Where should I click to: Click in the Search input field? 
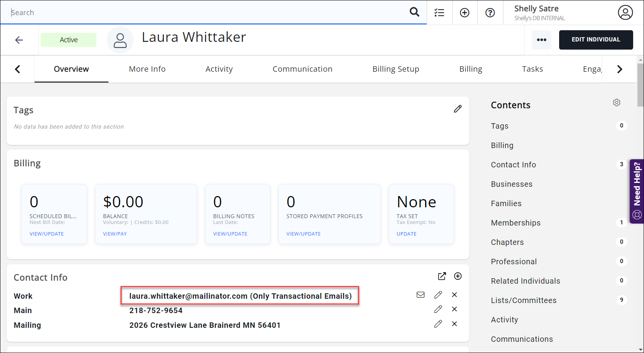[x=205, y=12]
